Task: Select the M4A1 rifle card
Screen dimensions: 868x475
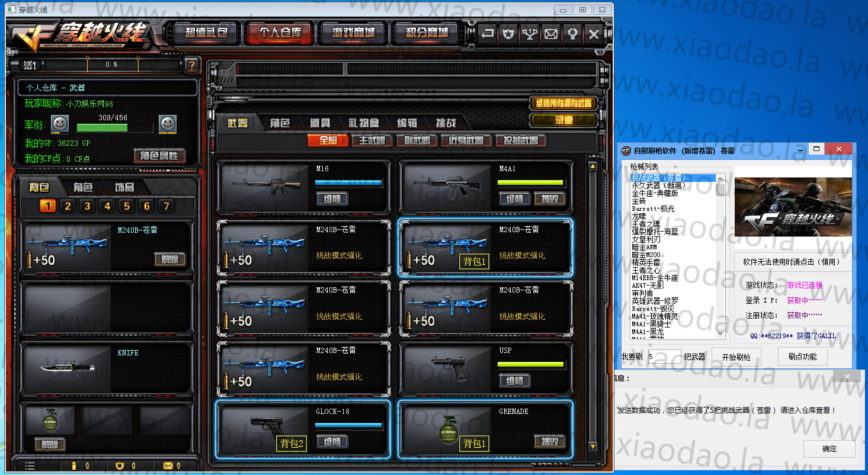Action: point(486,187)
